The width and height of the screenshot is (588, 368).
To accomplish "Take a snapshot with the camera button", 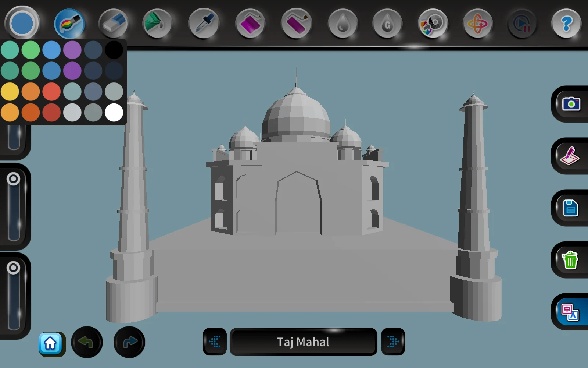I will point(571,104).
